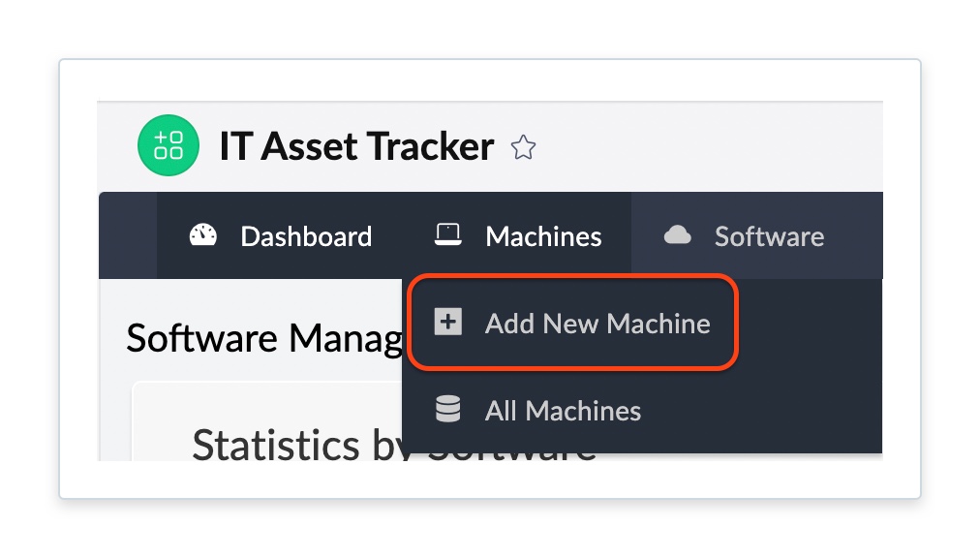This screenshot has width=980, height=558.
Task: Click the plus icon for Add New Machine
Action: click(x=447, y=323)
